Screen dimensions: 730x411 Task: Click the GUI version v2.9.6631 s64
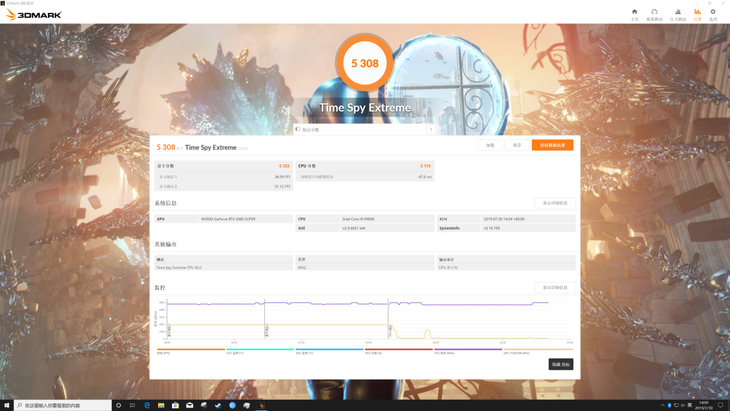pos(354,228)
